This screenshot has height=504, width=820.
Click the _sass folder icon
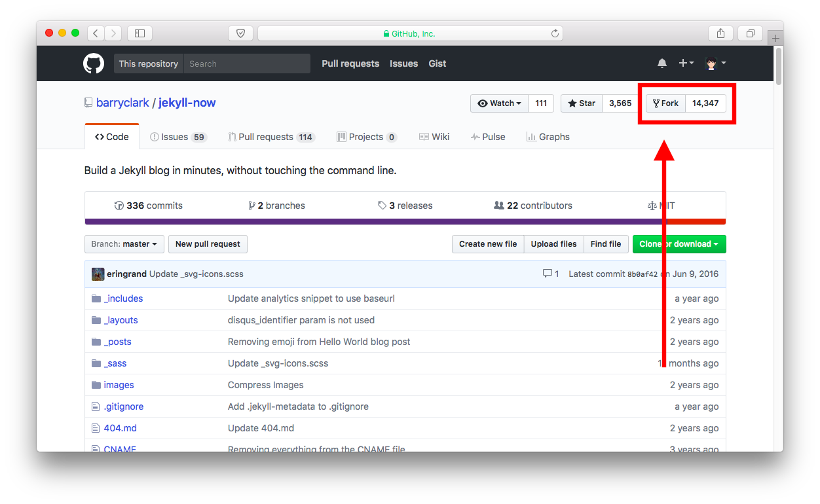tap(96, 363)
